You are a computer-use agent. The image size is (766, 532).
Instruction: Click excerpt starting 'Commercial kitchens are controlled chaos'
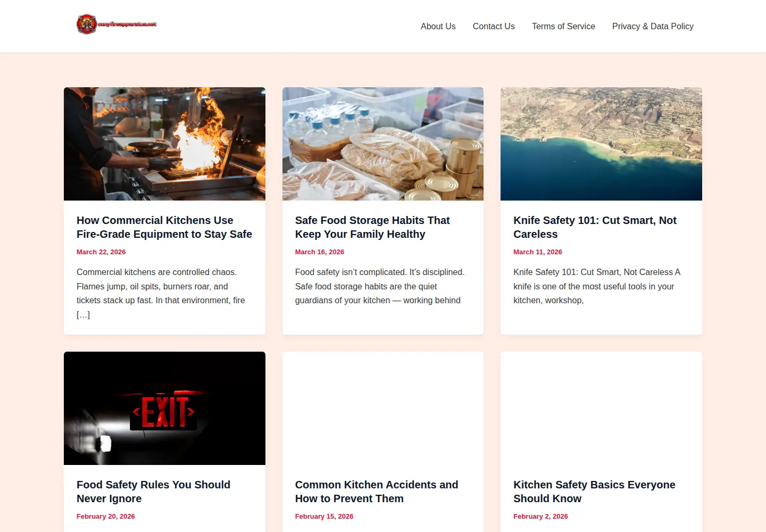pyautogui.click(x=161, y=293)
